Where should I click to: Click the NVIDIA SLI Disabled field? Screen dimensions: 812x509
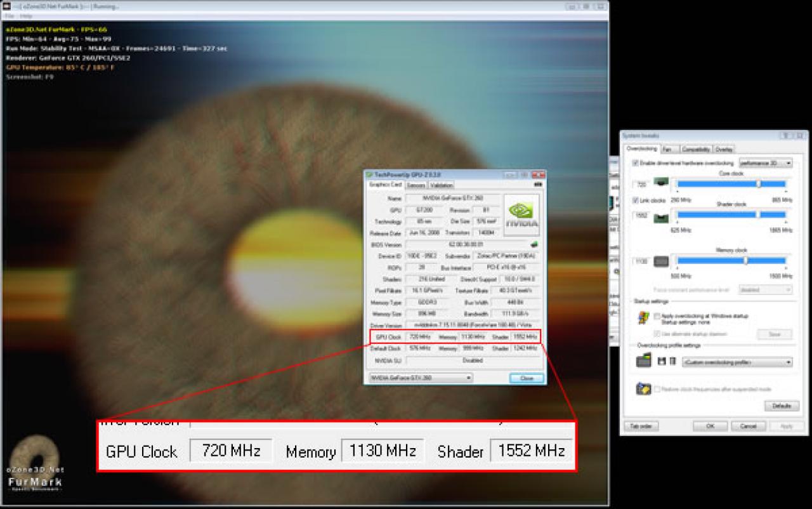click(x=473, y=360)
